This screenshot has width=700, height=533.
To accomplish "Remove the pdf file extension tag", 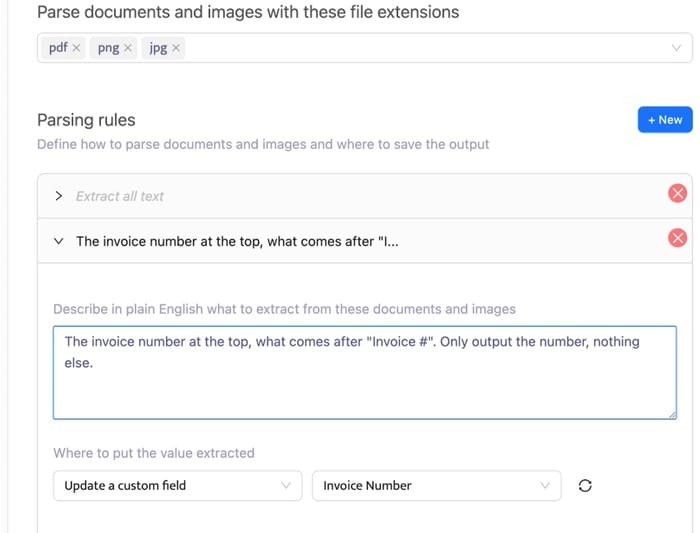I will pos(76,48).
